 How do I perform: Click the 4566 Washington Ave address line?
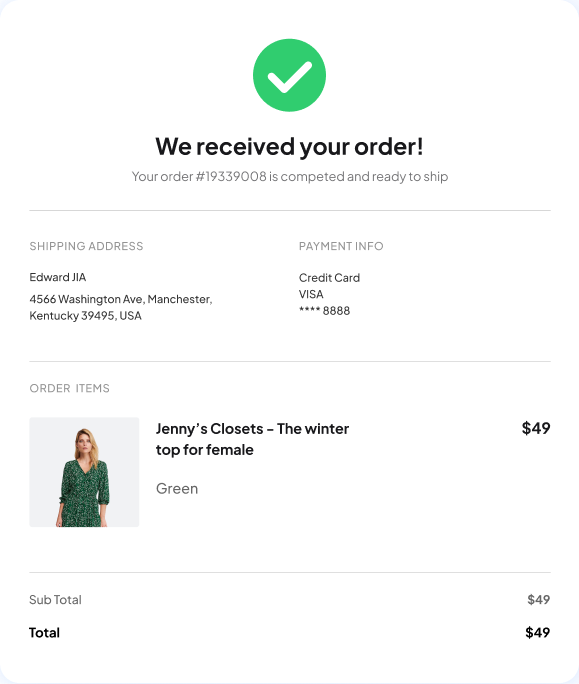121,299
